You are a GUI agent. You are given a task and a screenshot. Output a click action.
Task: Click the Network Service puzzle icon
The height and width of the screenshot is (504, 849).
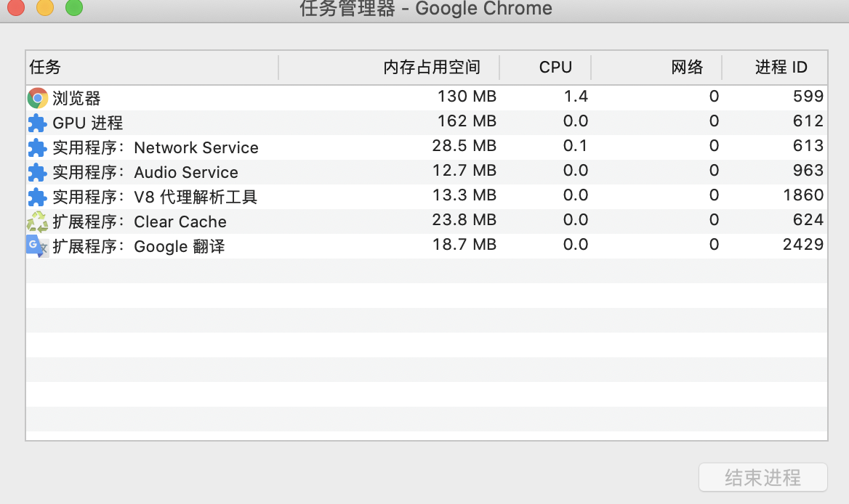click(x=36, y=147)
